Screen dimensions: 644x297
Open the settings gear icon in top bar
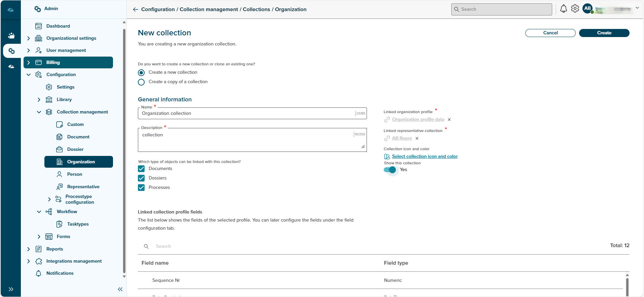[575, 9]
